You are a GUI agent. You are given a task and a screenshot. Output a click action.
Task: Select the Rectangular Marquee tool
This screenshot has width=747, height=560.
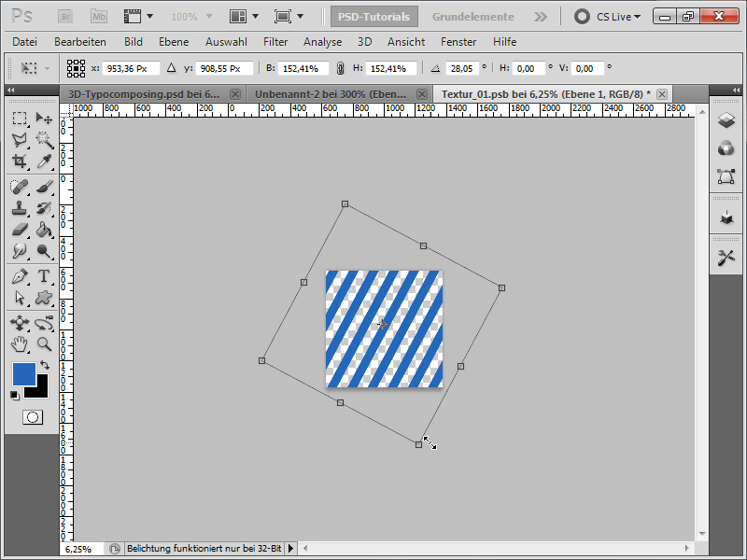(20, 119)
